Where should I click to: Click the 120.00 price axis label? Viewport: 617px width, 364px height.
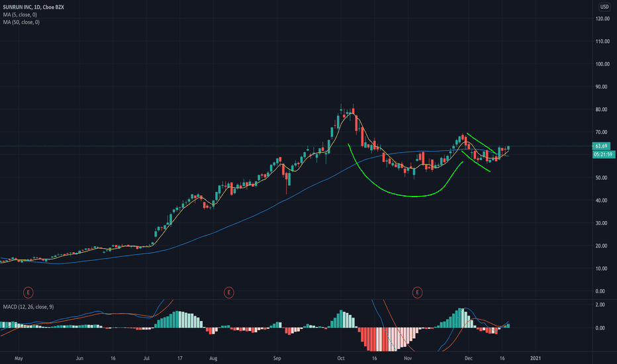point(602,19)
